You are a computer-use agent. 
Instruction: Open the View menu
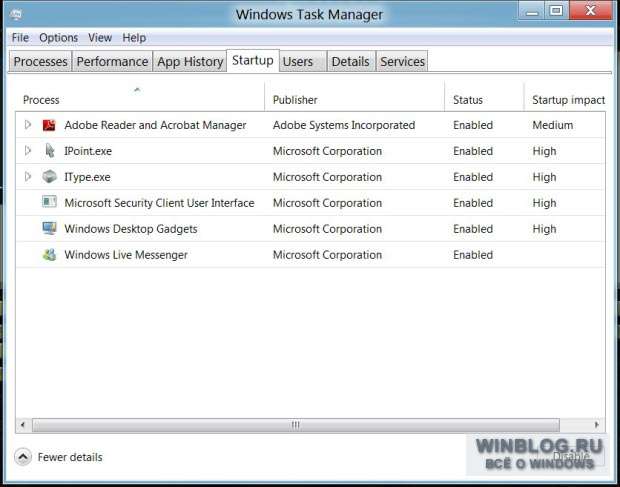click(x=100, y=38)
